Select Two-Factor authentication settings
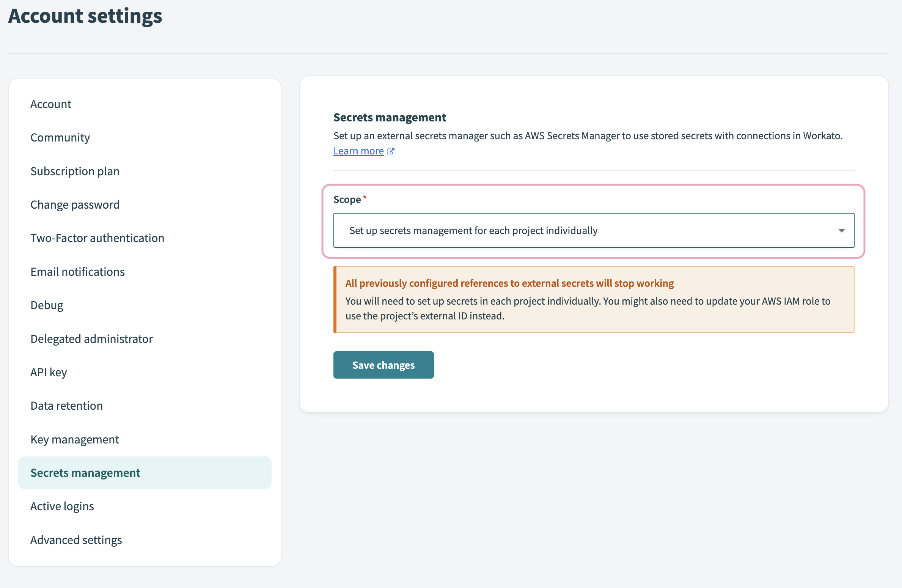The height and width of the screenshot is (588, 902). coord(98,237)
